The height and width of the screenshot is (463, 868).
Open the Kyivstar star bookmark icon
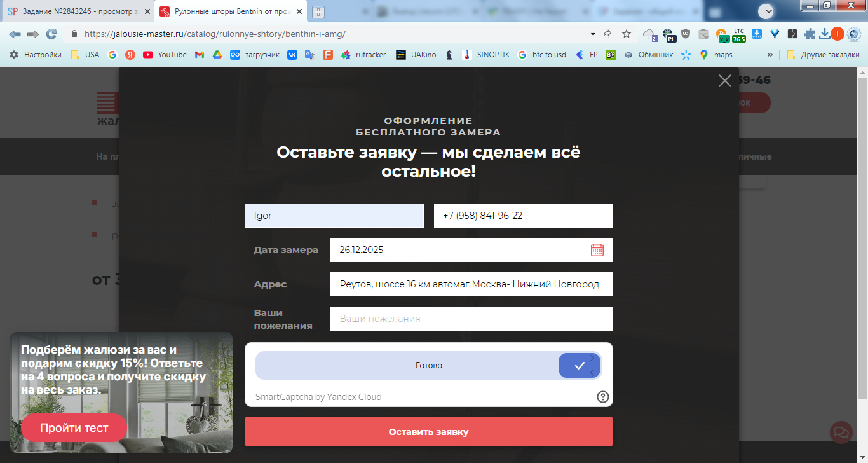686,55
